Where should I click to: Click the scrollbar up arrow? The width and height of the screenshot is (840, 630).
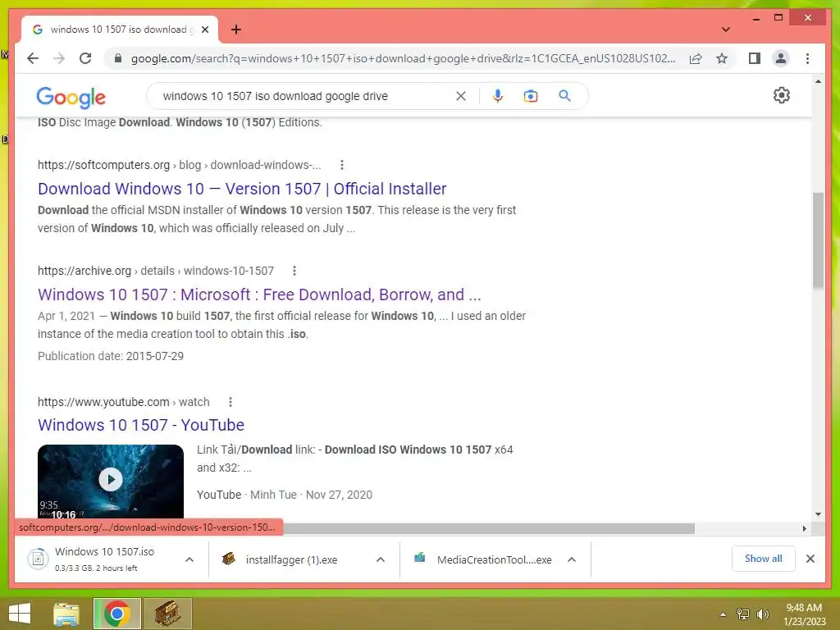click(818, 81)
